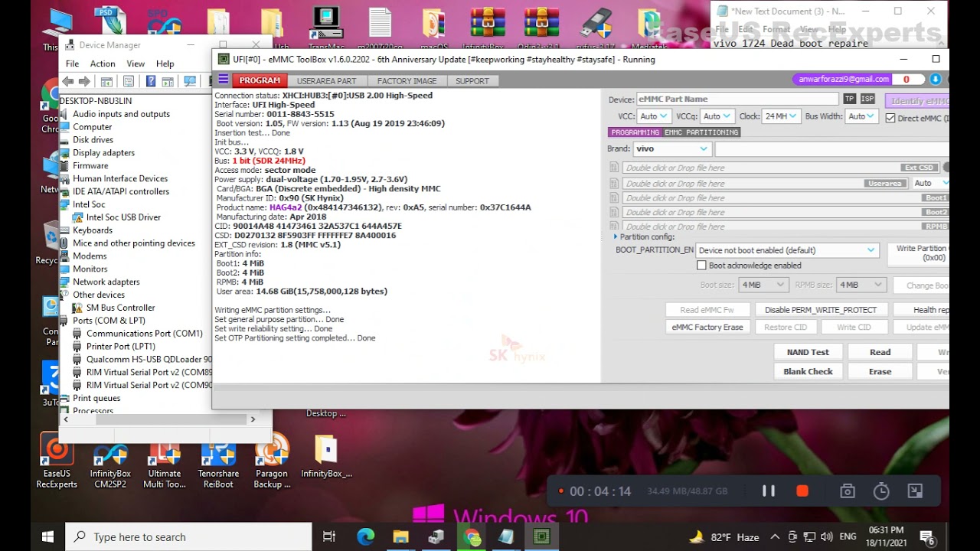
Task: Click the Erase button
Action: point(880,371)
